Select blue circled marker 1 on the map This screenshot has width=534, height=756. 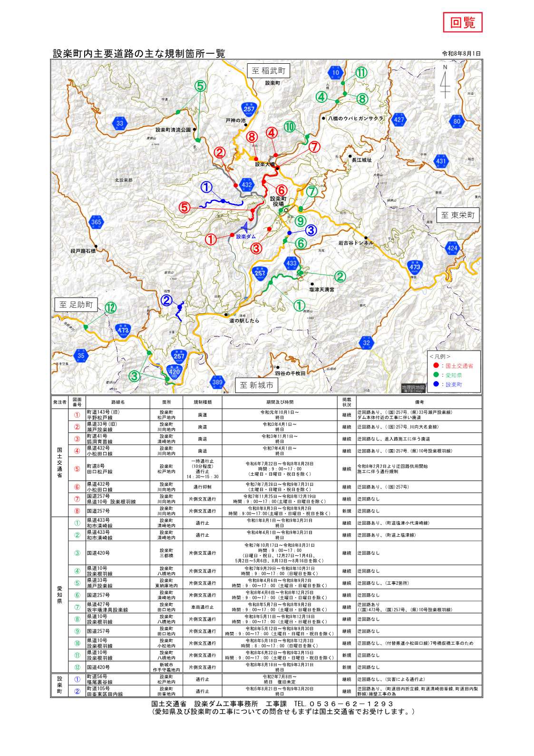pyautogui.click(x=206, y=187)
